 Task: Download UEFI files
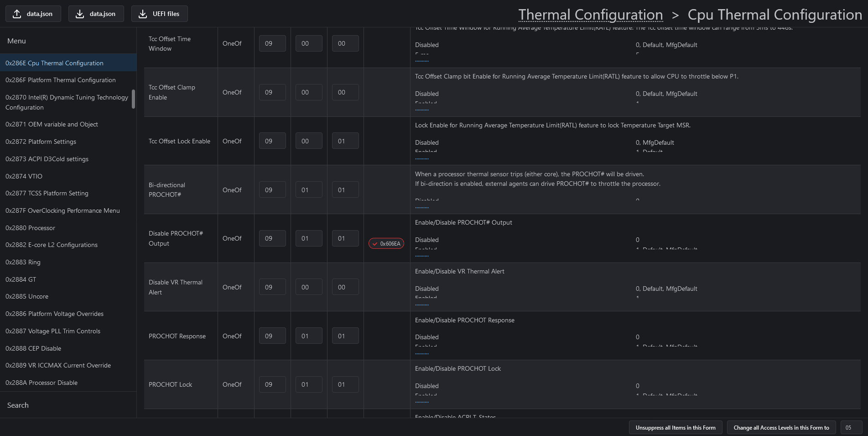click(x=159, y=14)
